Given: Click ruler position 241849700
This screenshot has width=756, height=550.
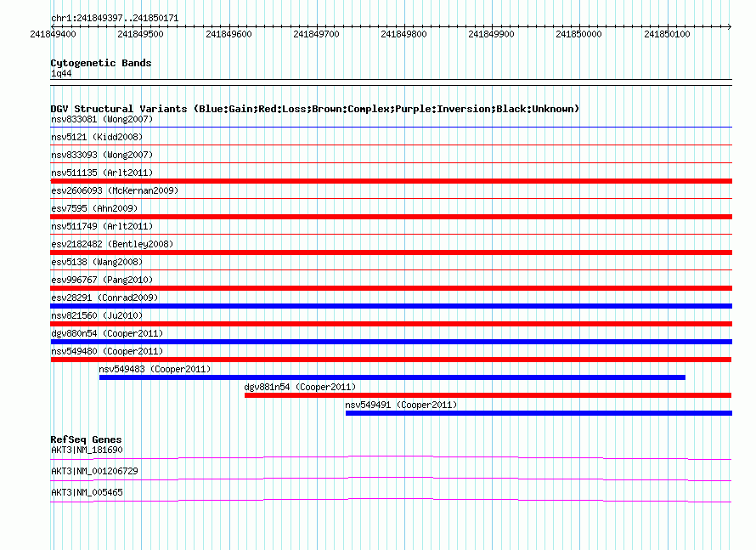Looking at the screenshot, I should (316, 34).
